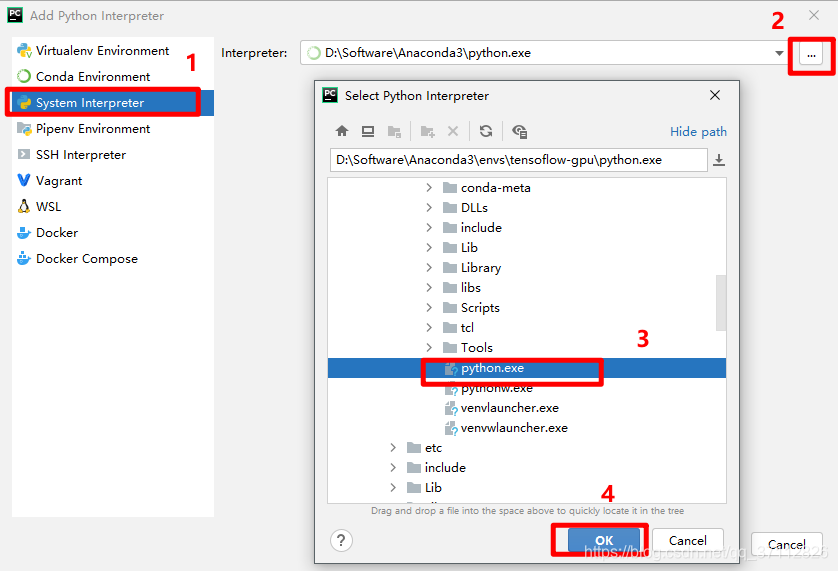
Task: Select the Library folder row
Action: coord(526,267)
